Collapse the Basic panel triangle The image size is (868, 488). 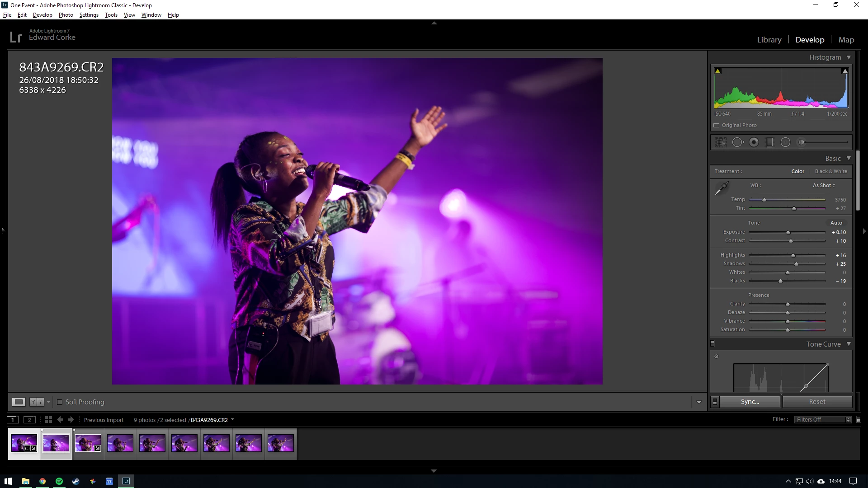[849, 158]
